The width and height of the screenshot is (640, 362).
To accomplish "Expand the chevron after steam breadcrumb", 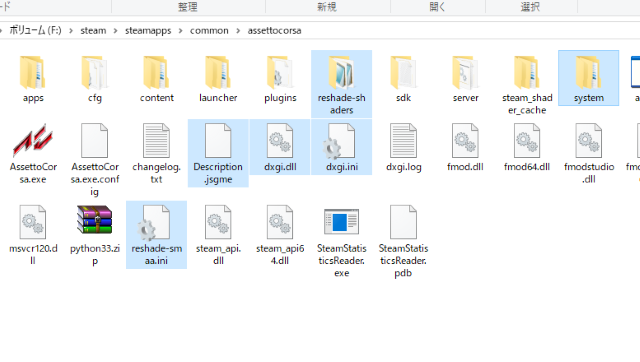I will coord(116,31).
